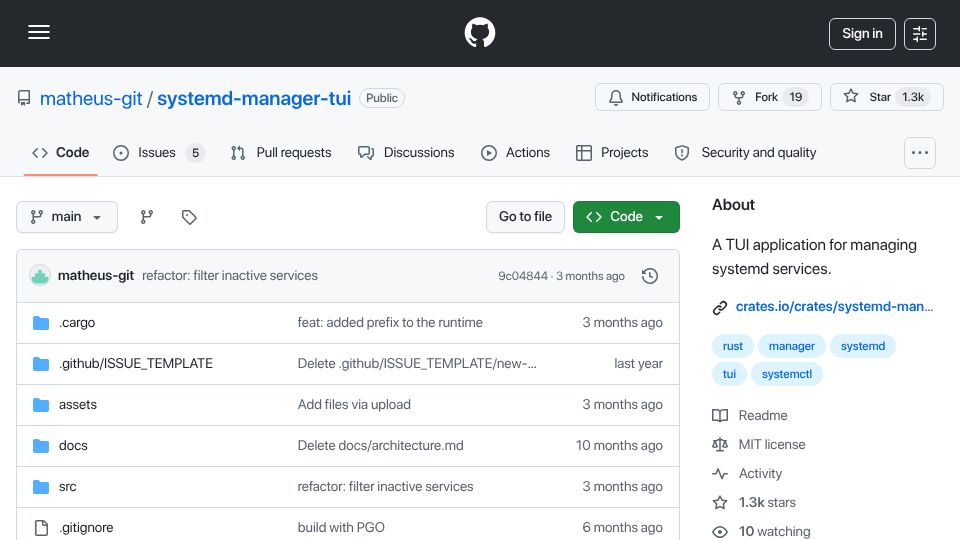The image size is (960, 540).
Task: Click the Fork count 19
Action: pyautogui.click(x=795, y=97)
